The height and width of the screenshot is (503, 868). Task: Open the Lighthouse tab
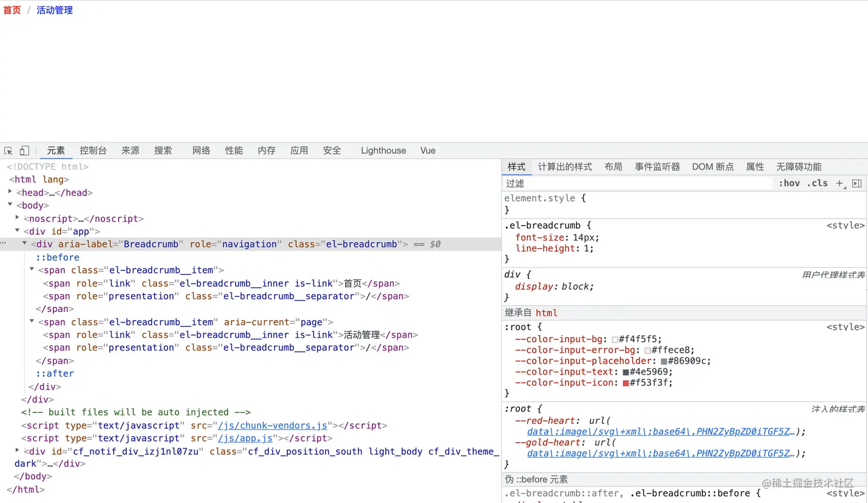coord(383,151)
